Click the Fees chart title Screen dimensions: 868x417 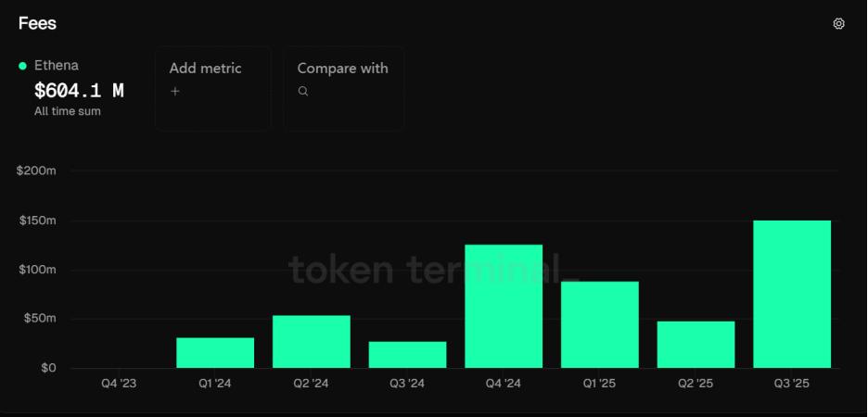[37, 23]
